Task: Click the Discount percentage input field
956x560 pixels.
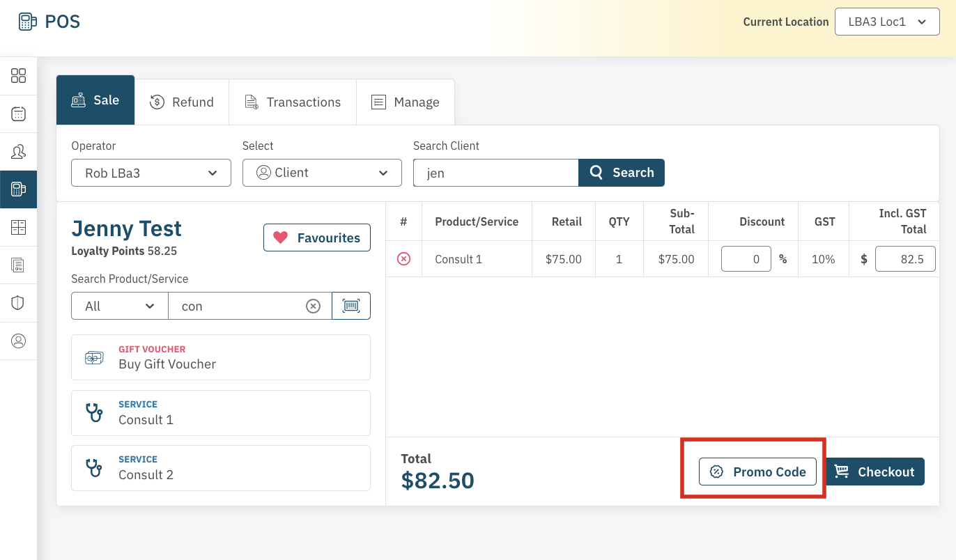Action: click(746, 259)
